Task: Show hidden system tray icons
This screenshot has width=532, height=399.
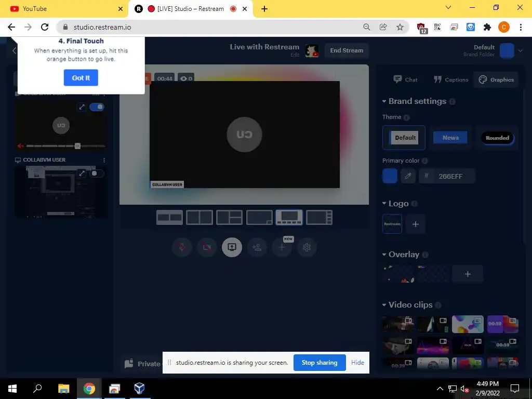Action: click(440, 389)
